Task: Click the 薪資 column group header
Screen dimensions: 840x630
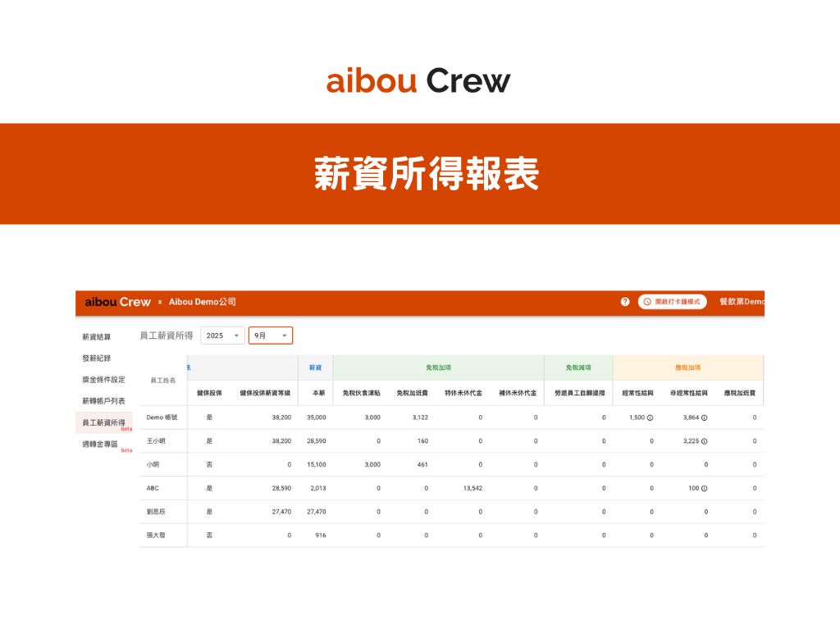Action: pos(316,367)
